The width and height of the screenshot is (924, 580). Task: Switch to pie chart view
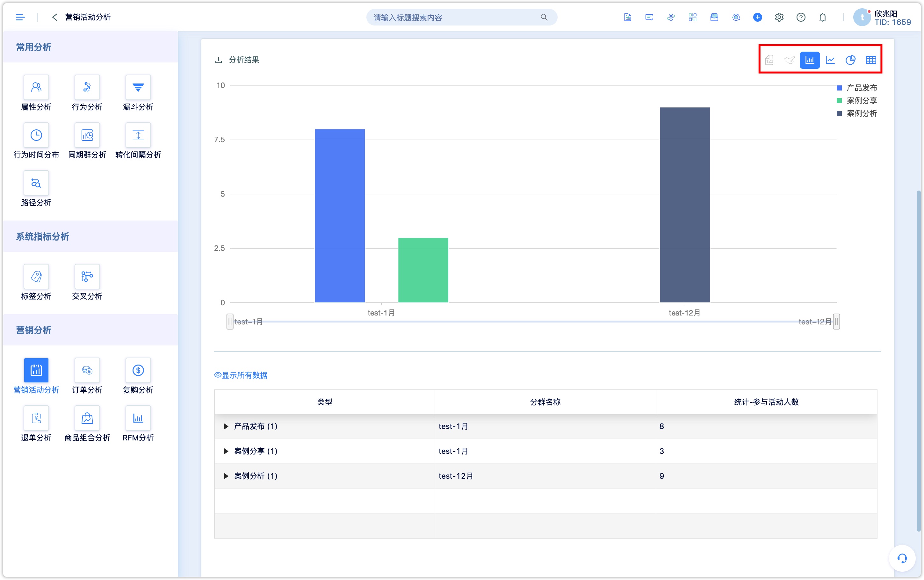point(850,60)
